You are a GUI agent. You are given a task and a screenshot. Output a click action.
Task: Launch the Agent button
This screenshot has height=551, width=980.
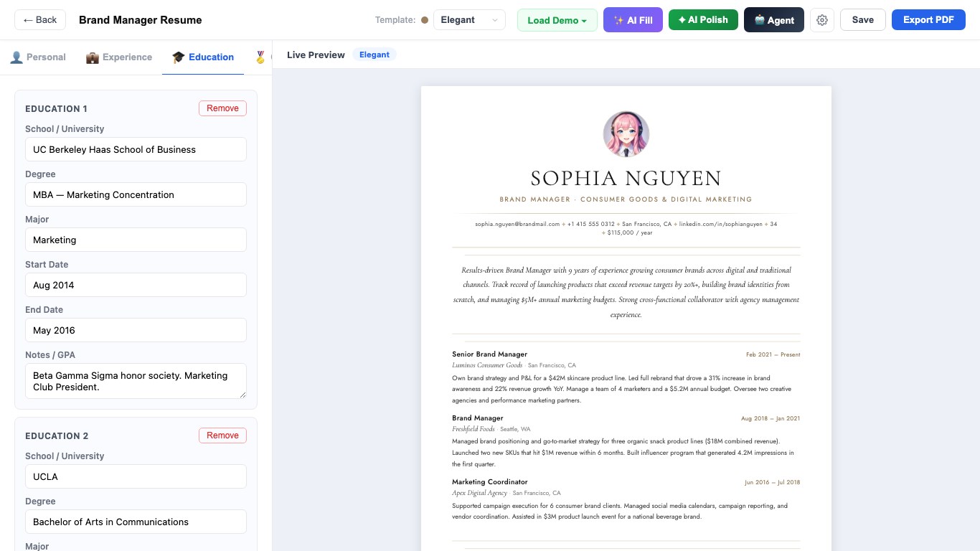coord(774,20)
